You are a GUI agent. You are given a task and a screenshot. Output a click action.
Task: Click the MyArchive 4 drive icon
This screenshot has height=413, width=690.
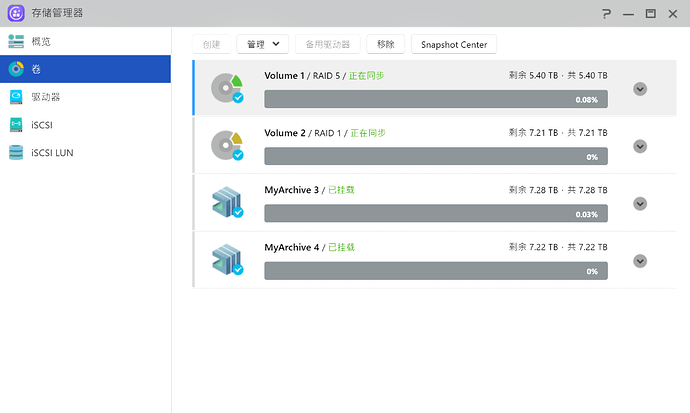[227, 260]
